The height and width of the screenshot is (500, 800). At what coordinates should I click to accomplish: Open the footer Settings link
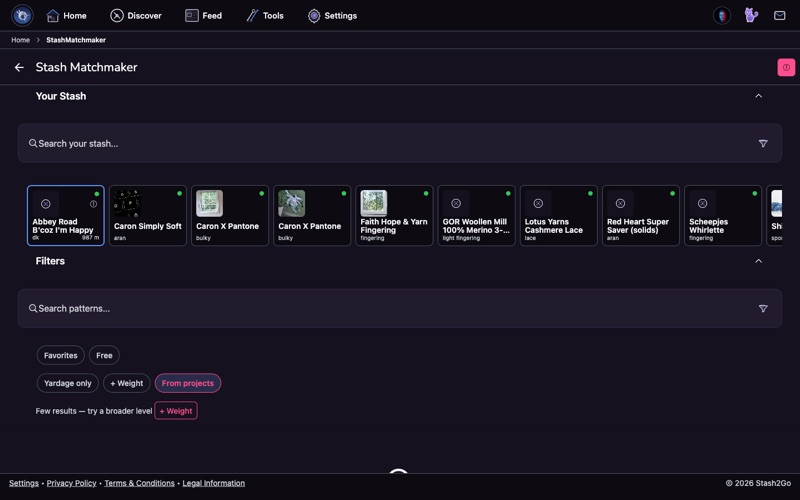[x=23, y=483]
